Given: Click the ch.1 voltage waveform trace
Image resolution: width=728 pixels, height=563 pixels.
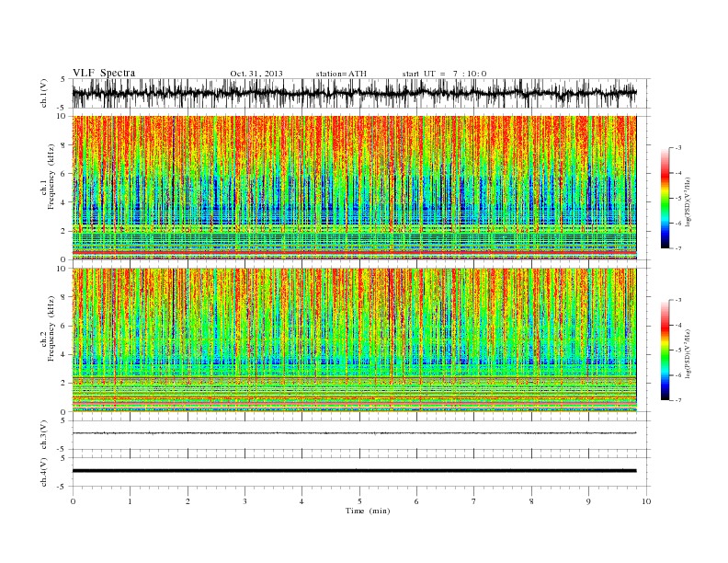Looking at the screenshot, I should 354,93.
